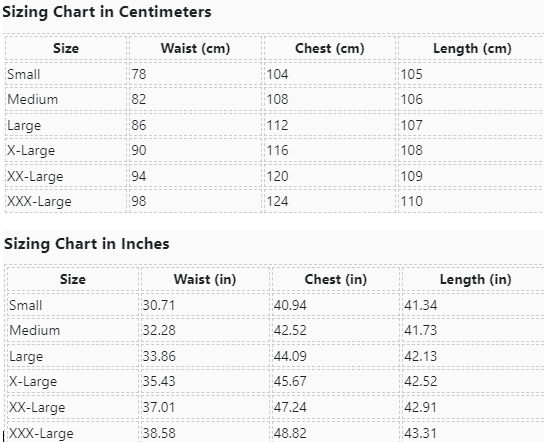Click the length value 43.31 for XXX-Large

click(420, 433)
